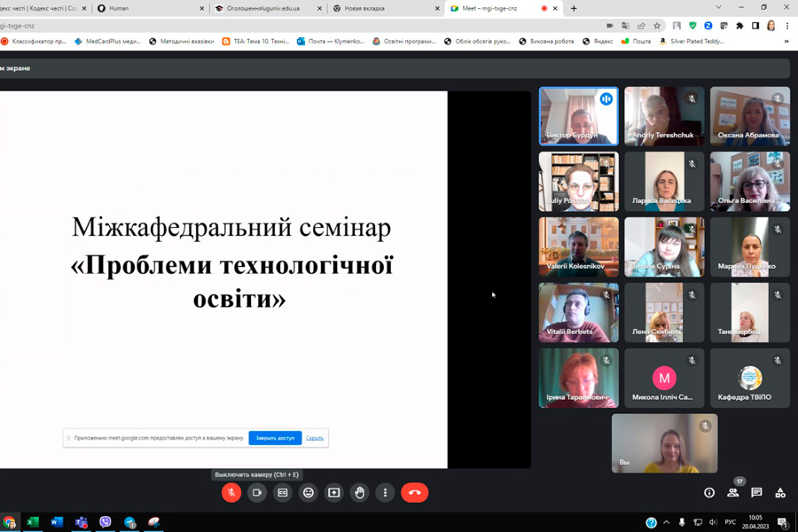Click the 'Скрыть' link
The image size is (798, 532).
pos(315,438)
